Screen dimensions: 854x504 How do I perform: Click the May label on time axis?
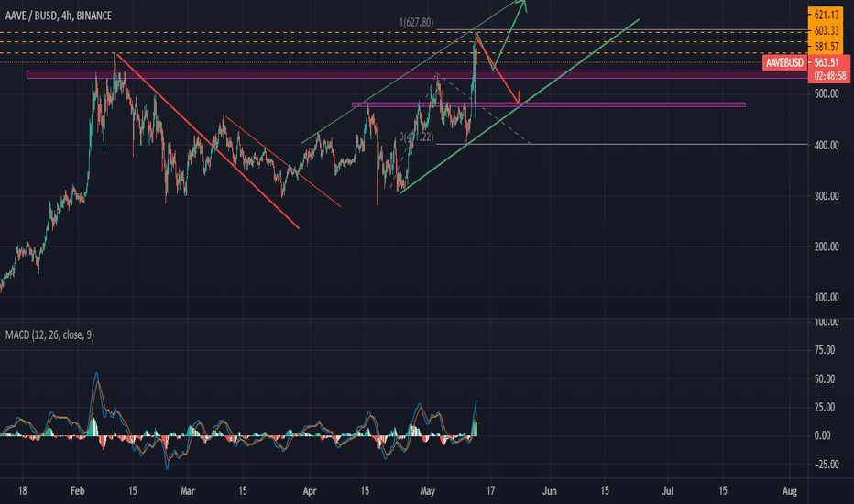pyautogui.click(x=428, y=491)
